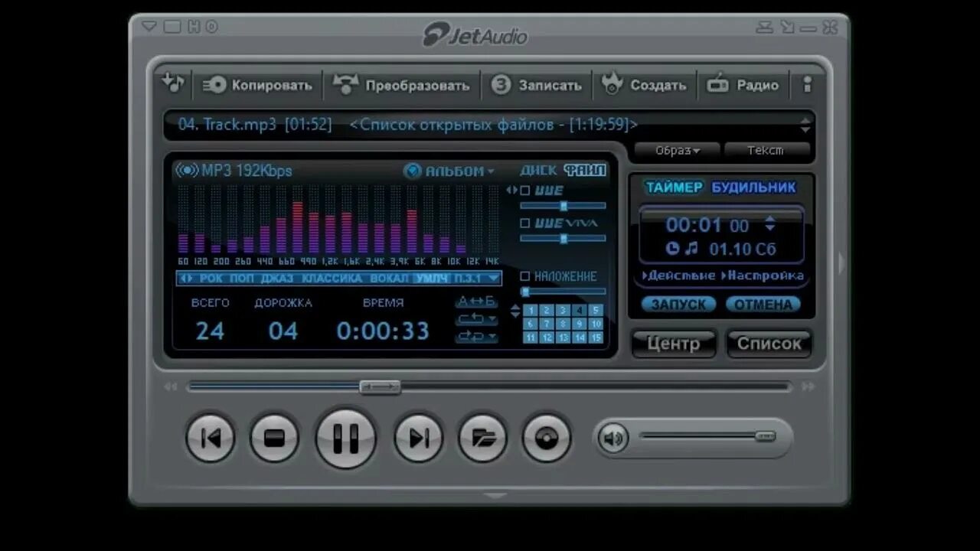
Task: Click the Текст button
Action: (x=766, y=150)
